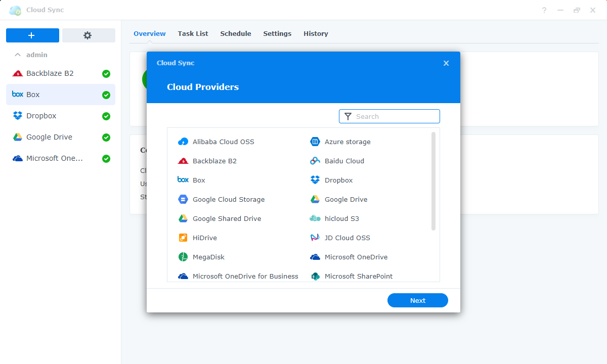
Task: Collapse the admin account section
Action: point(18,55)
